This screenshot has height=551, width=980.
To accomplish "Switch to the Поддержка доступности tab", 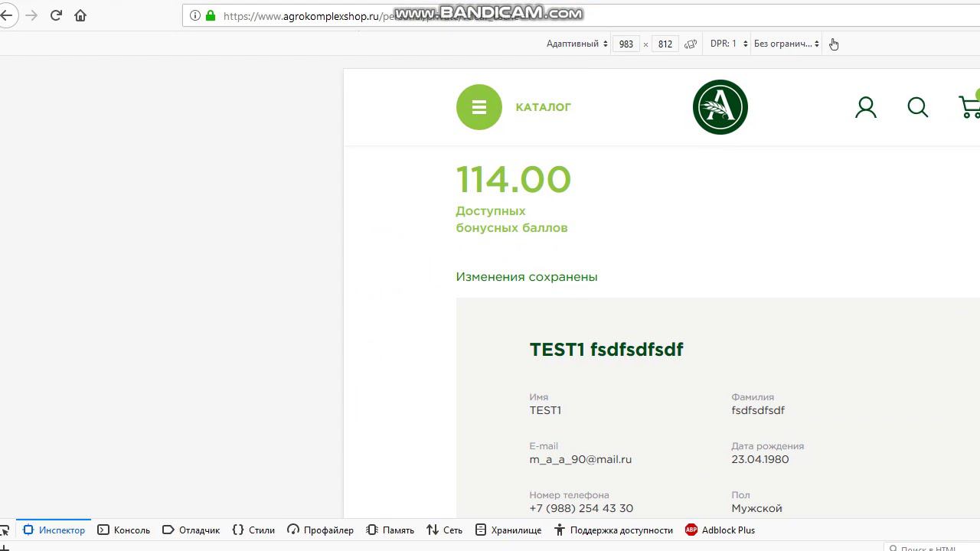I will (613, 530).
